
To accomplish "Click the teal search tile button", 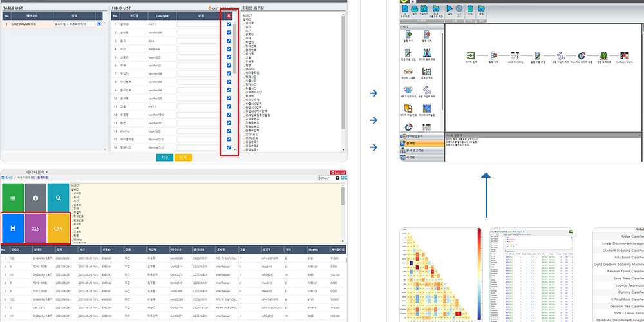I will tap(58, 198).
